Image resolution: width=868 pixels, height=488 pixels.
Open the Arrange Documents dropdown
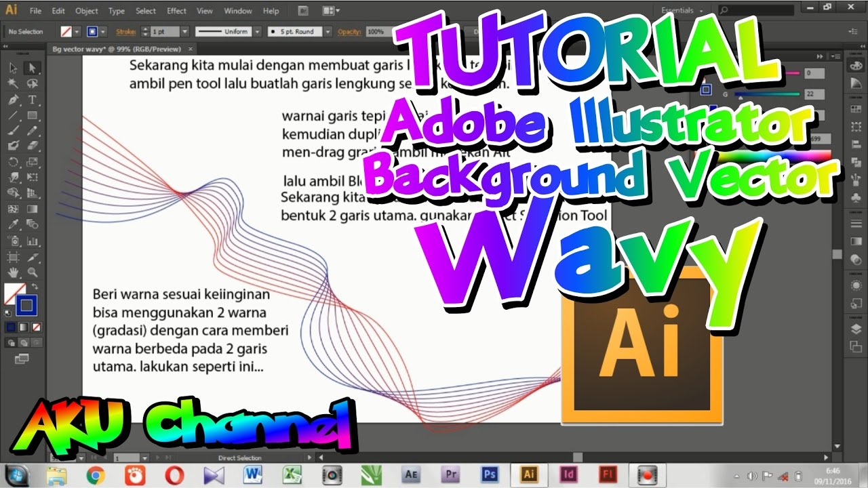coord(332,11)
